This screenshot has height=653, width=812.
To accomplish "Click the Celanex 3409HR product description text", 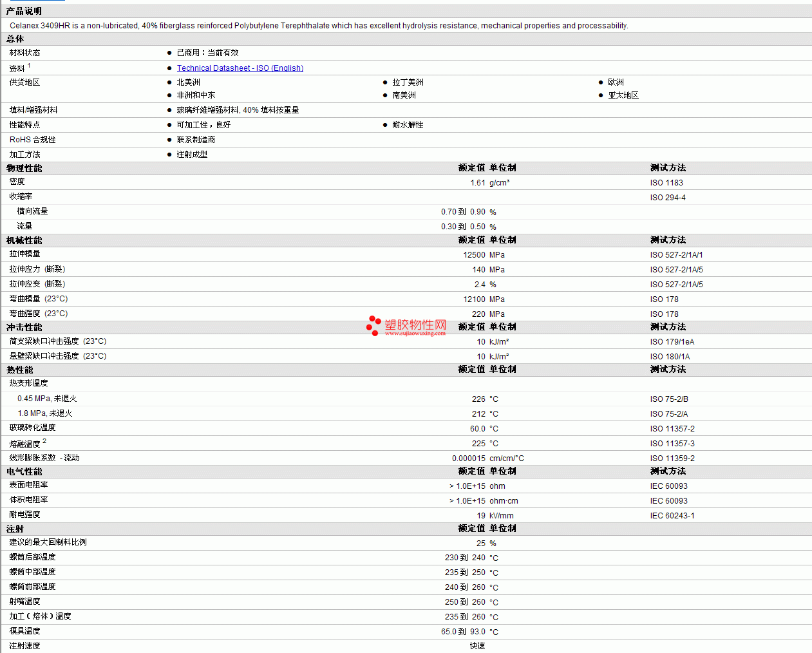I will 319,26.
